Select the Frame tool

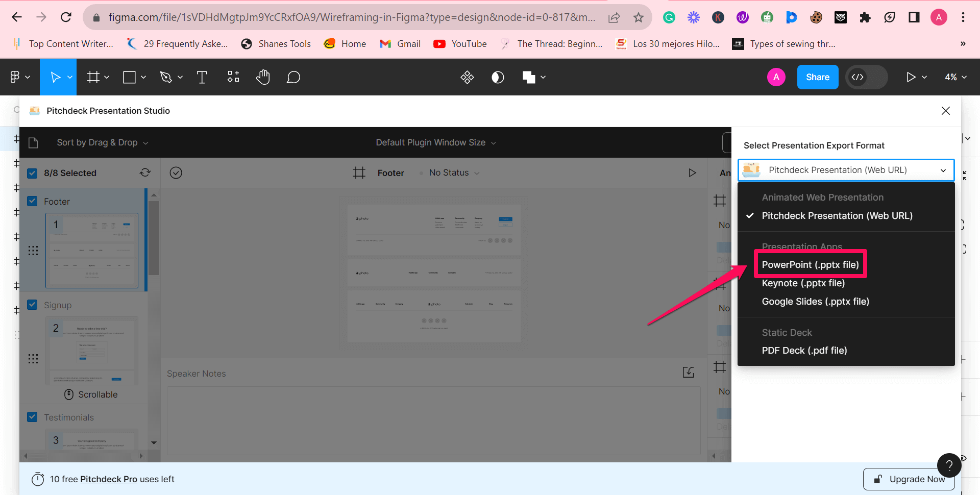click(93, 77)
